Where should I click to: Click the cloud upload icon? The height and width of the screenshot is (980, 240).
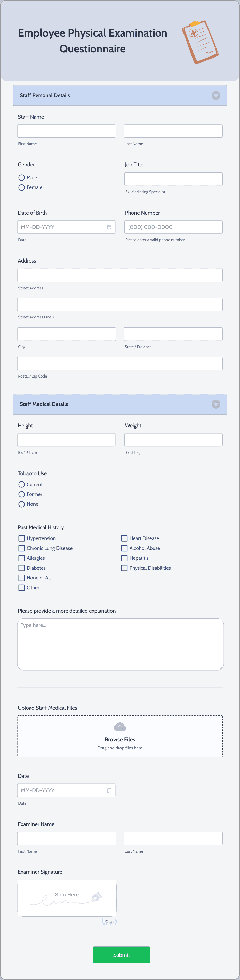(x=120, y=726)
